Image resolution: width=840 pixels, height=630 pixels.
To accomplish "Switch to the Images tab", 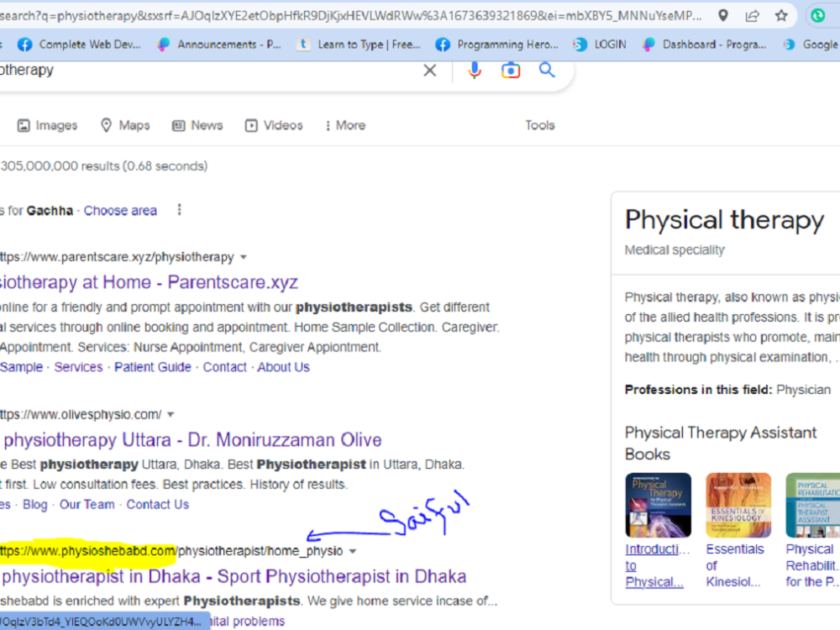I will (x=48, y=125).
